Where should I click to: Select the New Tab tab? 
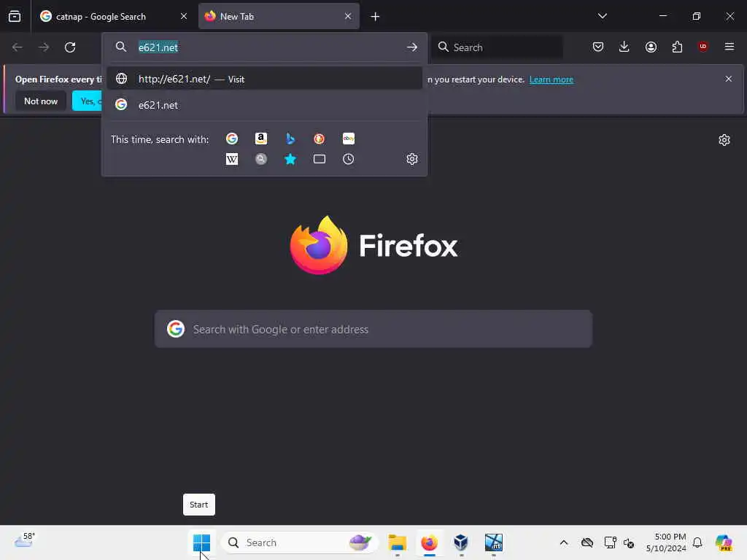click(279, 17)
